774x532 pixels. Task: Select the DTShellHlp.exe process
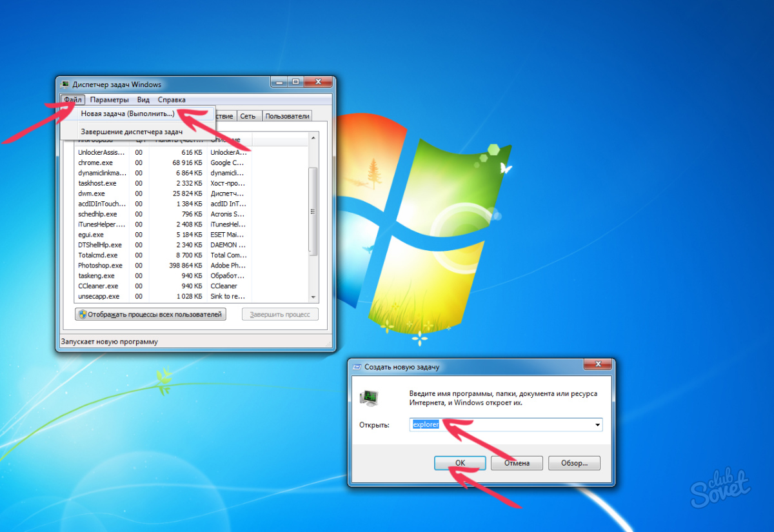[192, 245]
